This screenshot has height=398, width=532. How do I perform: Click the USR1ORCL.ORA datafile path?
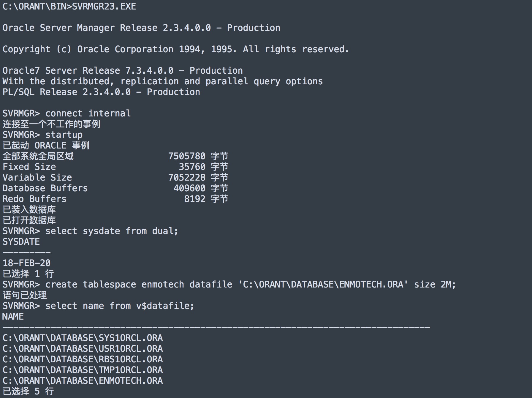pos(83,348)
